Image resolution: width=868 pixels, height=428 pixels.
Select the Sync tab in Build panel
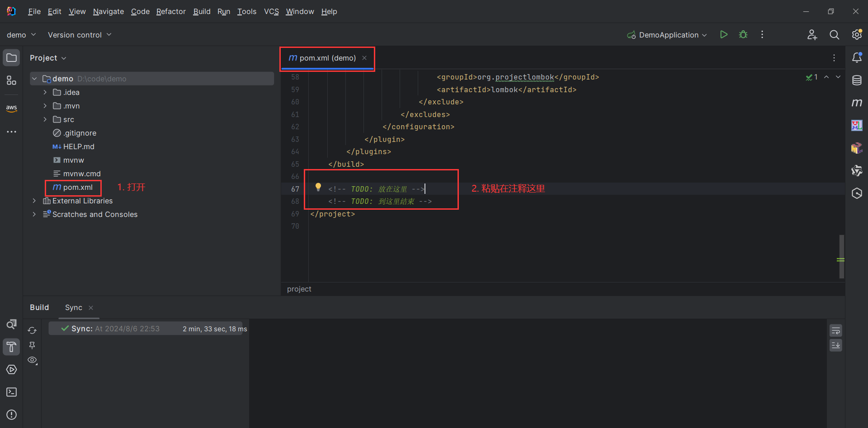74,307
